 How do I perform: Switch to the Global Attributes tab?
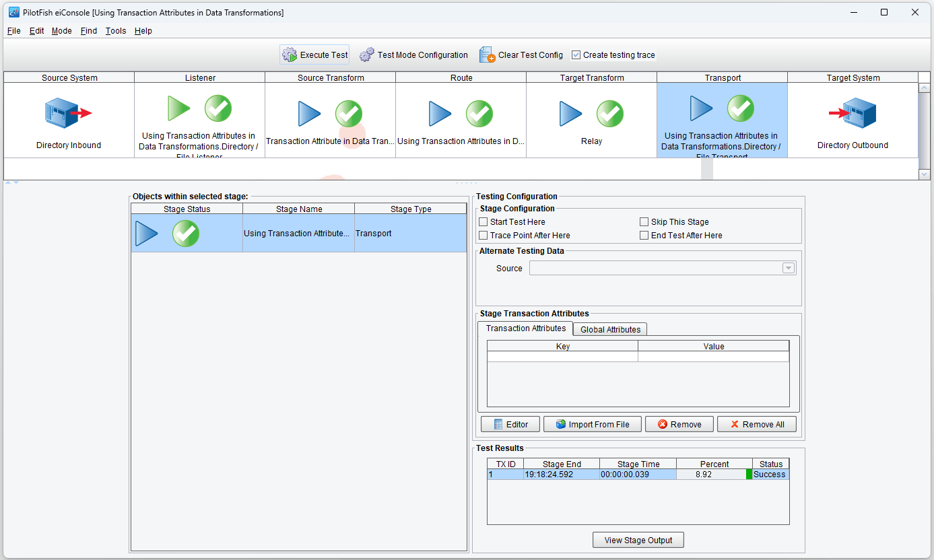[611, 329]
